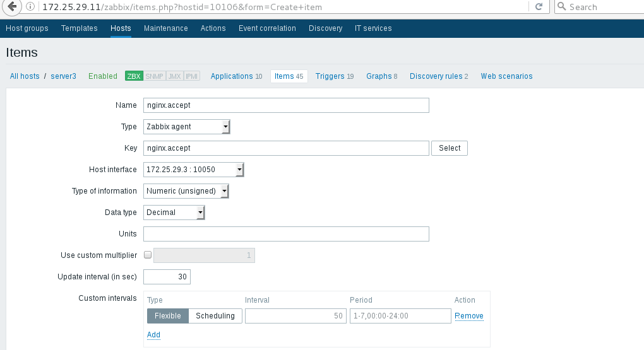Open Actions menu item
The width and height of the screenshot is (644, 350).
pyautogui.click(x=213, y=28)
